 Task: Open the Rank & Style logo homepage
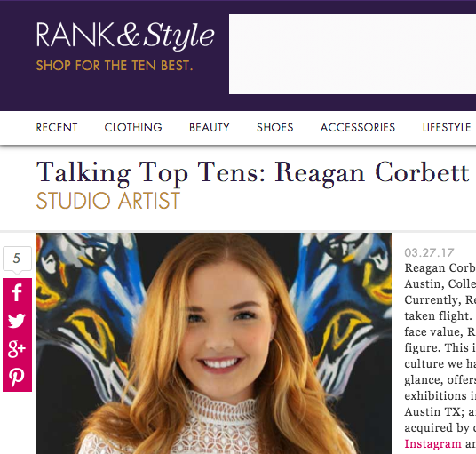pos(125,36)
